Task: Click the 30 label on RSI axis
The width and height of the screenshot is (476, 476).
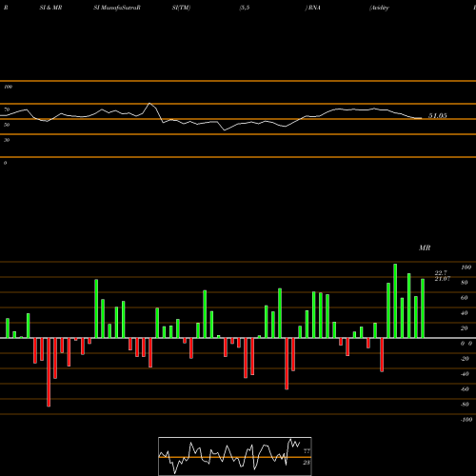Action: [7, 140]
